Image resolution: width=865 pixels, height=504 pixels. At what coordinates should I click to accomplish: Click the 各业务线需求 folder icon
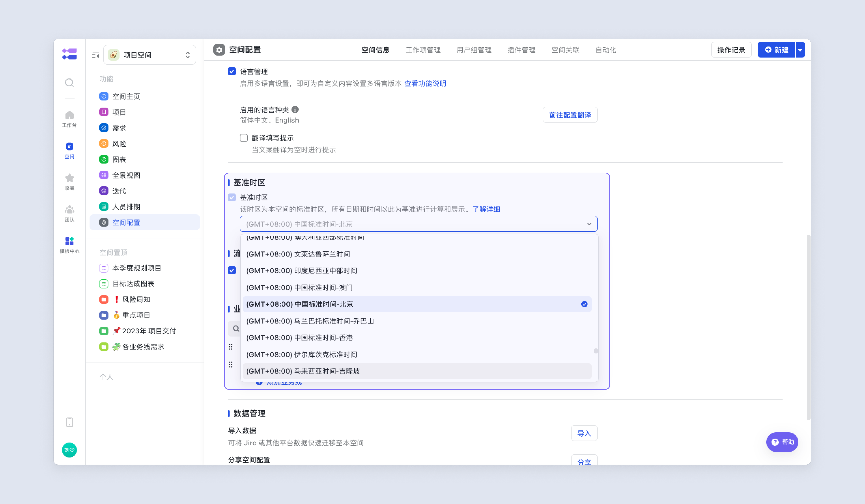pyautogui.click(x=104, y=347)
